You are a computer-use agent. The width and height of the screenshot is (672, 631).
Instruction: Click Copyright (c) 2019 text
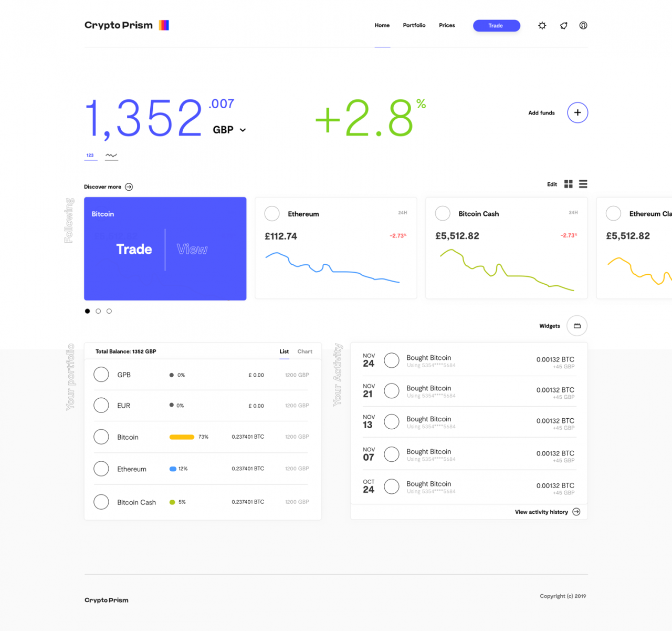(x=563, y=596)
